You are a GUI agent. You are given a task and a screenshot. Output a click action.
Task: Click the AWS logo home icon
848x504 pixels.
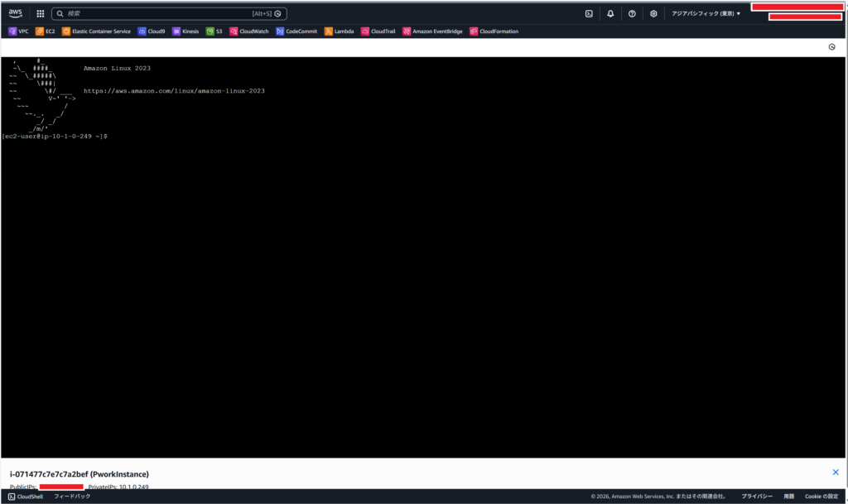(x=16, y=13)
